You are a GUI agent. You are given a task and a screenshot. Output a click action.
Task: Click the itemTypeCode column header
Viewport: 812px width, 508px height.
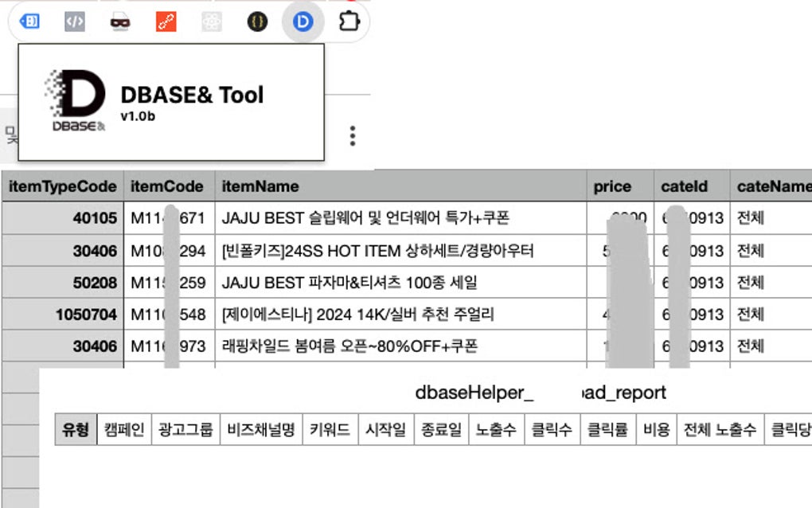pos(63,186)
